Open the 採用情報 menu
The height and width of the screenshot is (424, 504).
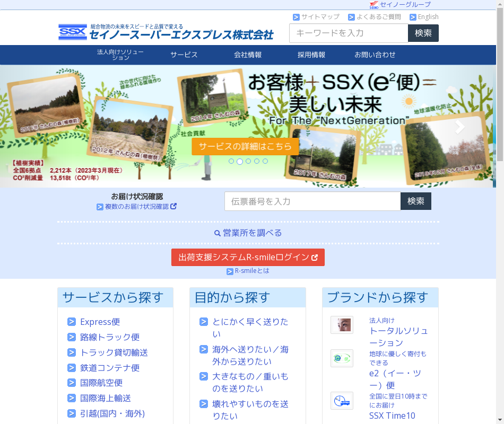tap(311, 55)
